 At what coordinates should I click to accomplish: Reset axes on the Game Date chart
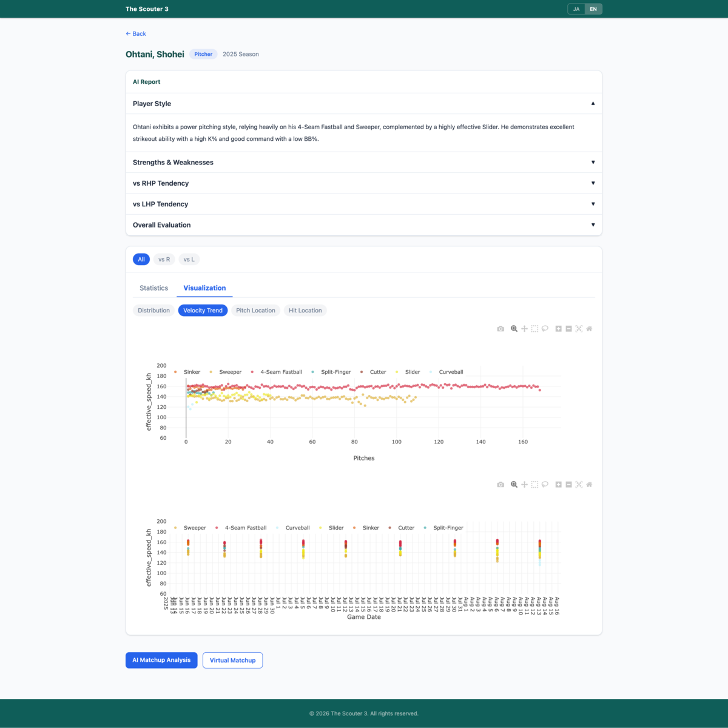point(589,485)
